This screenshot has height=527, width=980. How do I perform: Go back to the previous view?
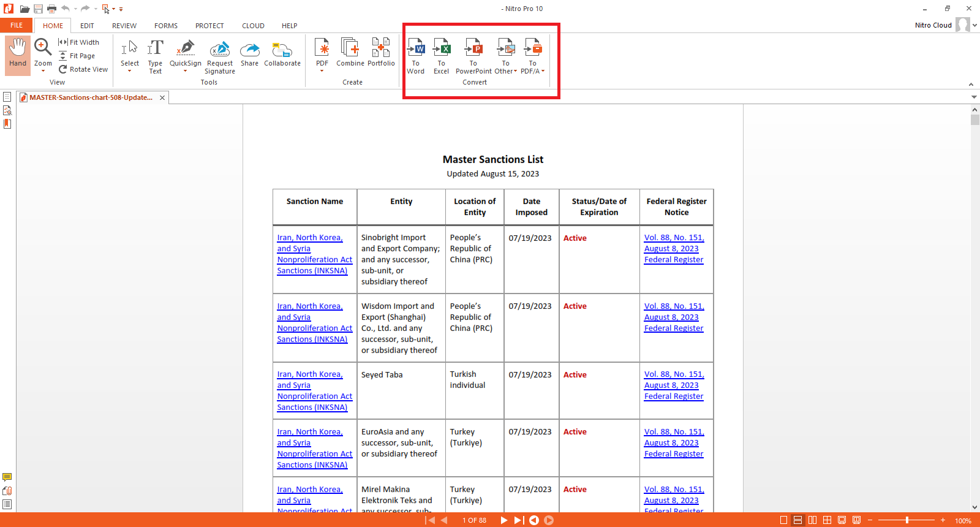(534, 520)
